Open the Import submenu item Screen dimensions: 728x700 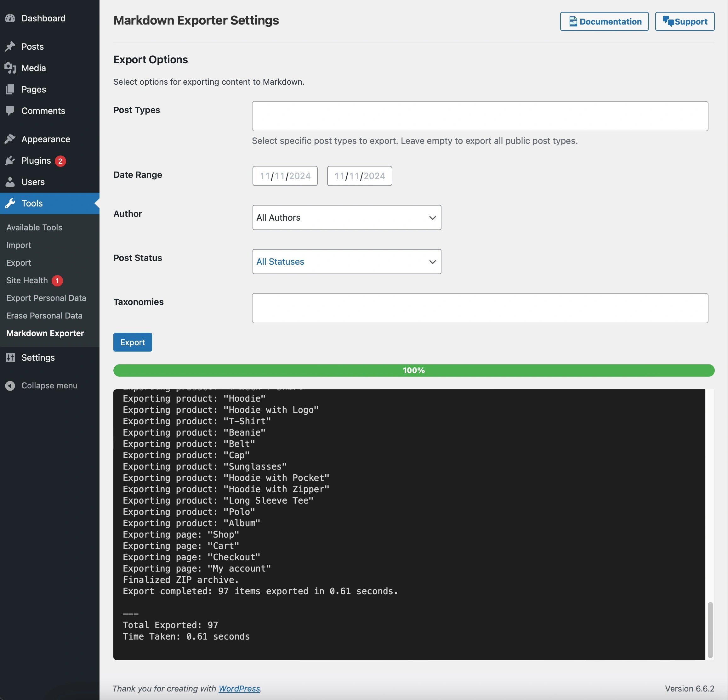(x=19, y=245)
